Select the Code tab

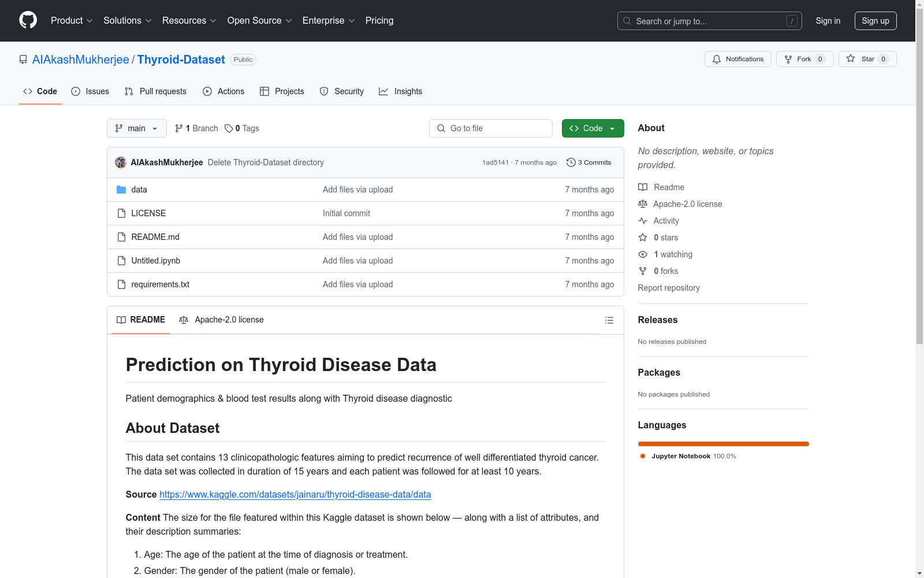pyautogui.click(x=40, y=91)
